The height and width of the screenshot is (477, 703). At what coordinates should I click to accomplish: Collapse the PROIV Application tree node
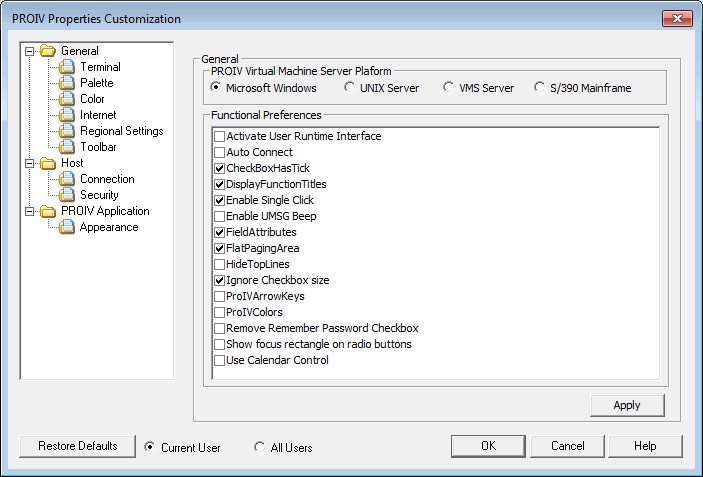click(30, 211)
